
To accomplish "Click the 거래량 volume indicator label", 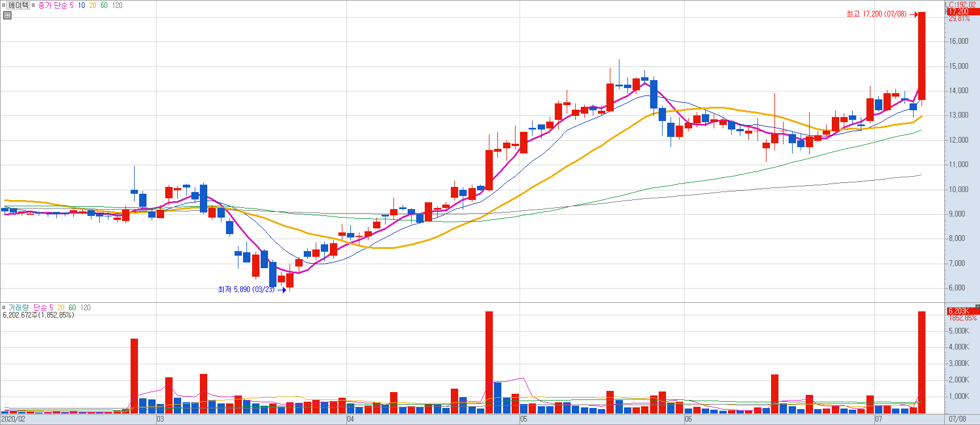I will 18,307.
